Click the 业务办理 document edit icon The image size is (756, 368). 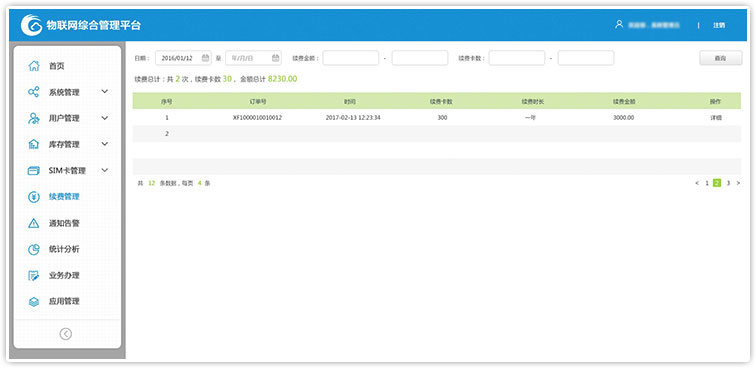pos(34,275)
